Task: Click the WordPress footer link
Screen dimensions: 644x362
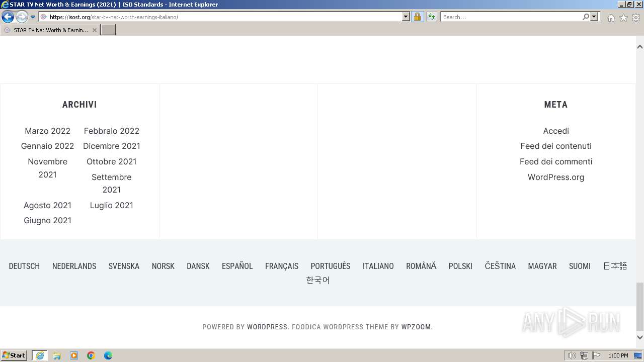Action: [x=267, y=327]
